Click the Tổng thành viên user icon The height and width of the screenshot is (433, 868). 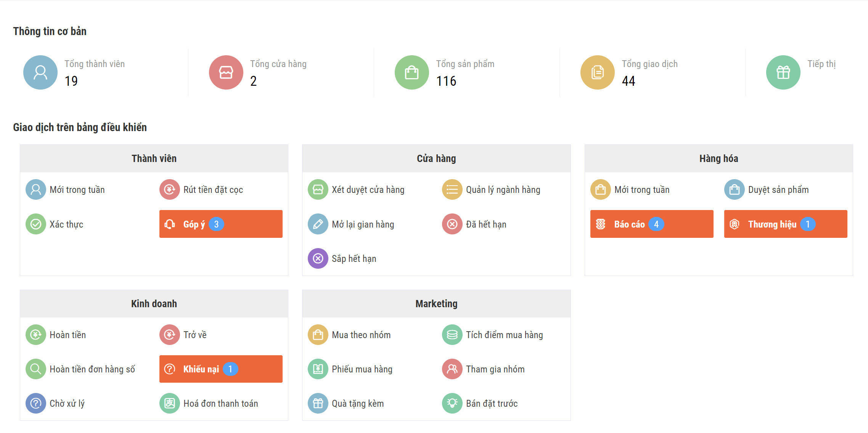coord(40,72)
